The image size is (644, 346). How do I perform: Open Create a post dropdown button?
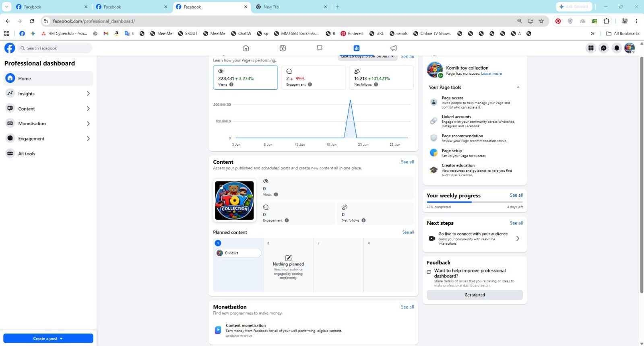pyautogui.click(x=48, y=338)
